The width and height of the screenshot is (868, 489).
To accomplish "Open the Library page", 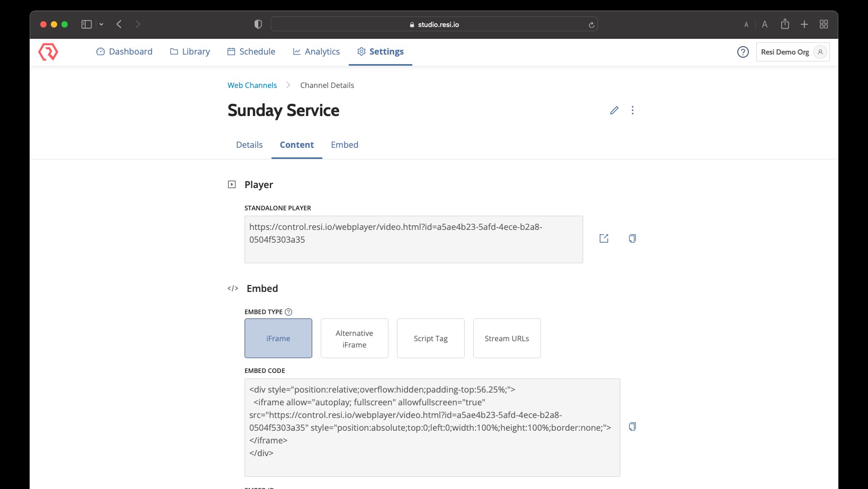I will click(x=190, y=51).
